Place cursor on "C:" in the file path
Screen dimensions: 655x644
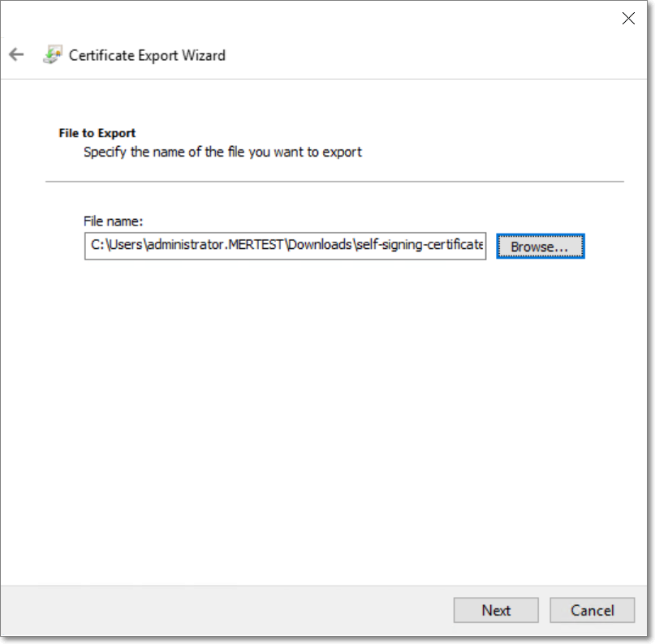point(96,246)
